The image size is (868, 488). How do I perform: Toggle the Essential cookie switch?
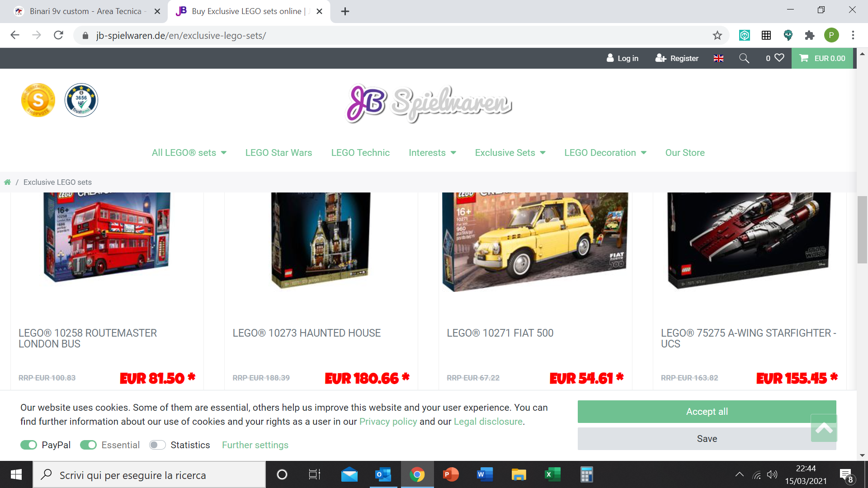point(89,445)
